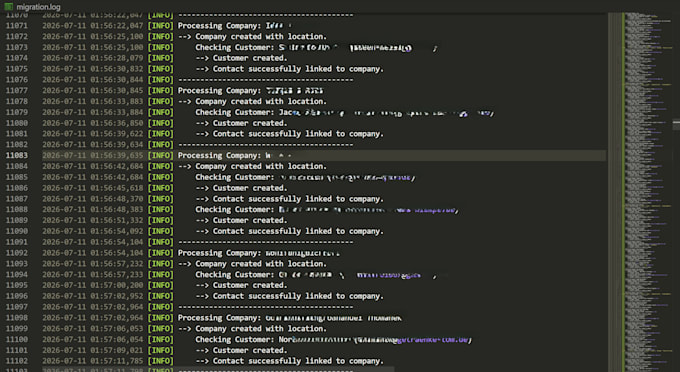Click timestamp 01:57:00,200 on line 11095
Screen dimensions: 680x372
point(117,285)
